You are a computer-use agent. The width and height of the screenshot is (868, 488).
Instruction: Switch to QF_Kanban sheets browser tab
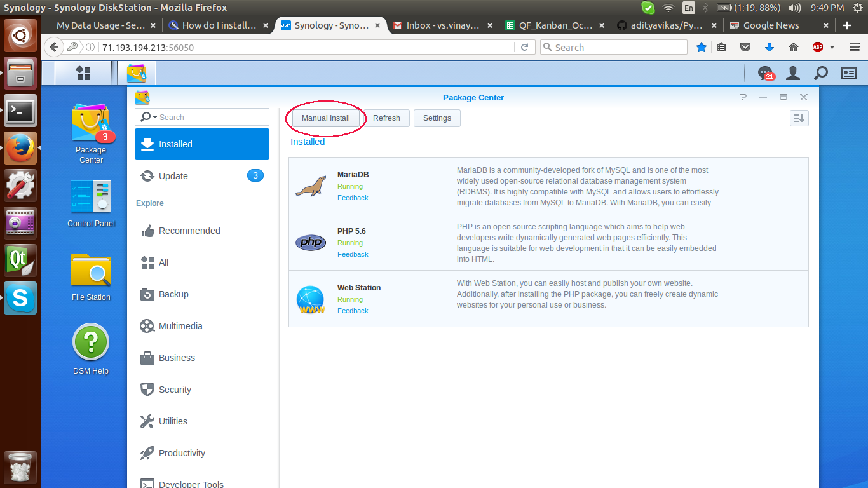[x=555, y=25]
